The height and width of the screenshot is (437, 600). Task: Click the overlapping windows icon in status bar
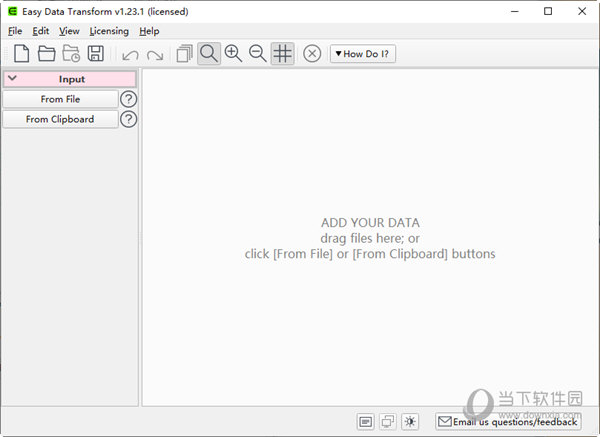pyautogui.click(x=388, y=422)
